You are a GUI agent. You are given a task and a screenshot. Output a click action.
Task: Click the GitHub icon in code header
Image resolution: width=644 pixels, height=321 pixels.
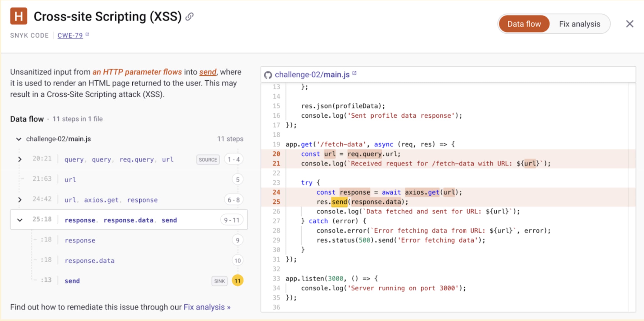pos(268,75)
